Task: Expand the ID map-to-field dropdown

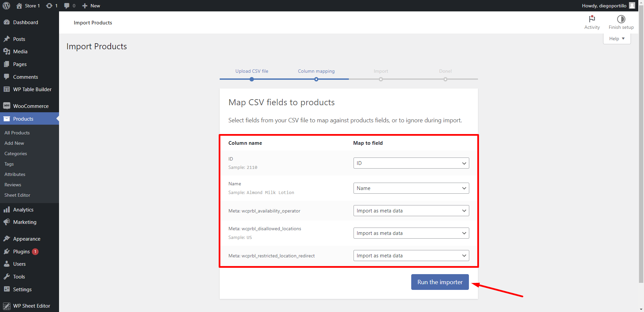Action: pos(411,163)
